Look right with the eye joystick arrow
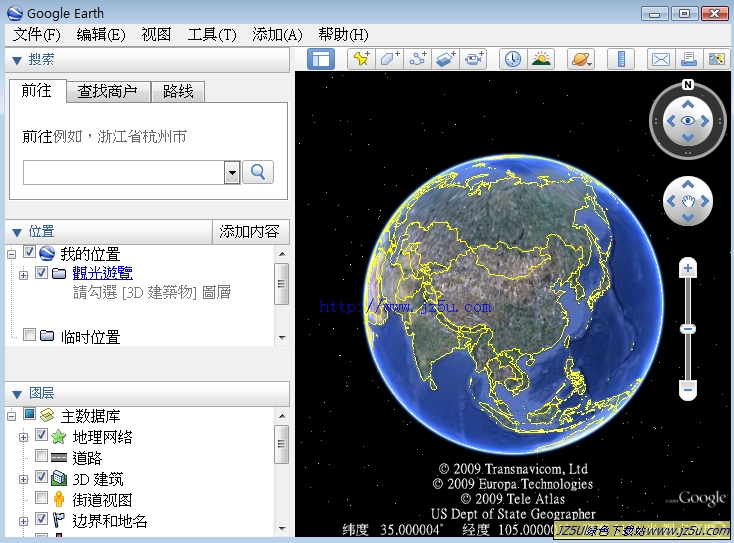Image resolution: width=734 pixels, height=543 pixels. (705, 121)
